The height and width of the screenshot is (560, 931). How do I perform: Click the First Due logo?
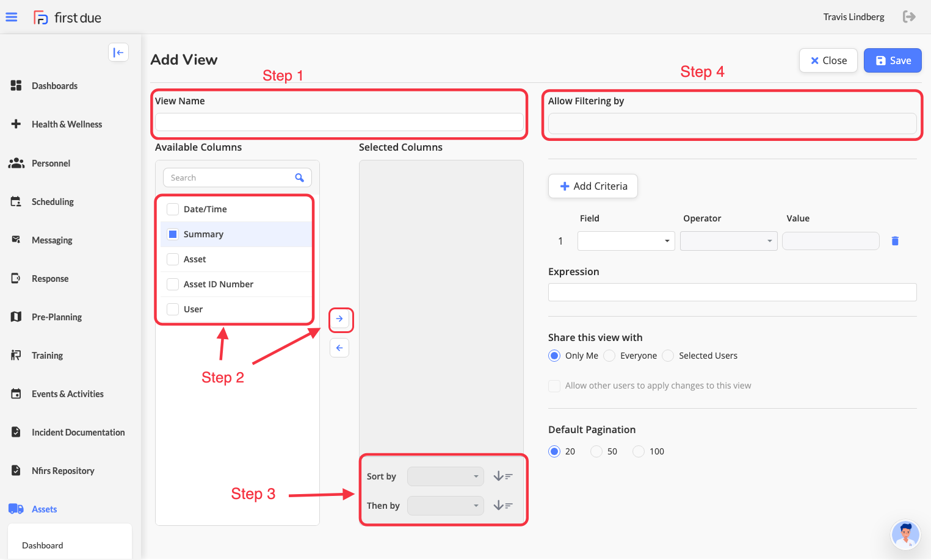click(67, 18)
